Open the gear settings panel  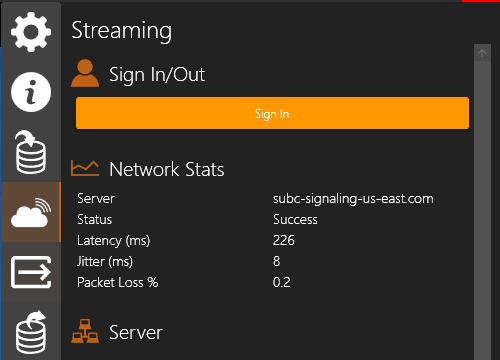pos(31,32)
